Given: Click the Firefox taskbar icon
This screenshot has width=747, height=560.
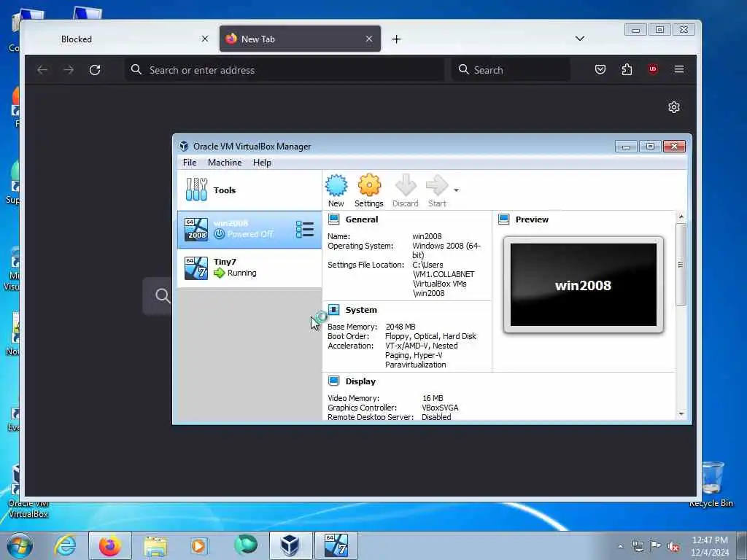Looking at the screenshot, I should pyautogui.click(x=109, y=545).
